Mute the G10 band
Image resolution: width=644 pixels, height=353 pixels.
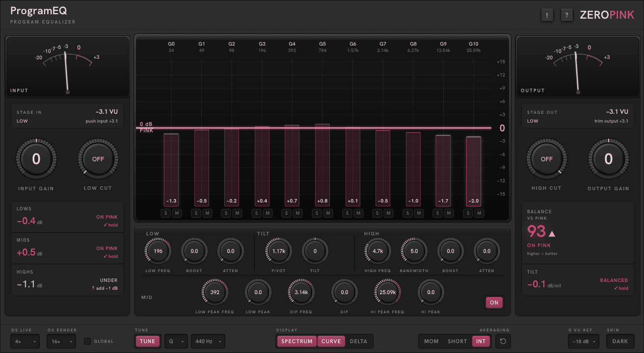[x=480, y=213]
